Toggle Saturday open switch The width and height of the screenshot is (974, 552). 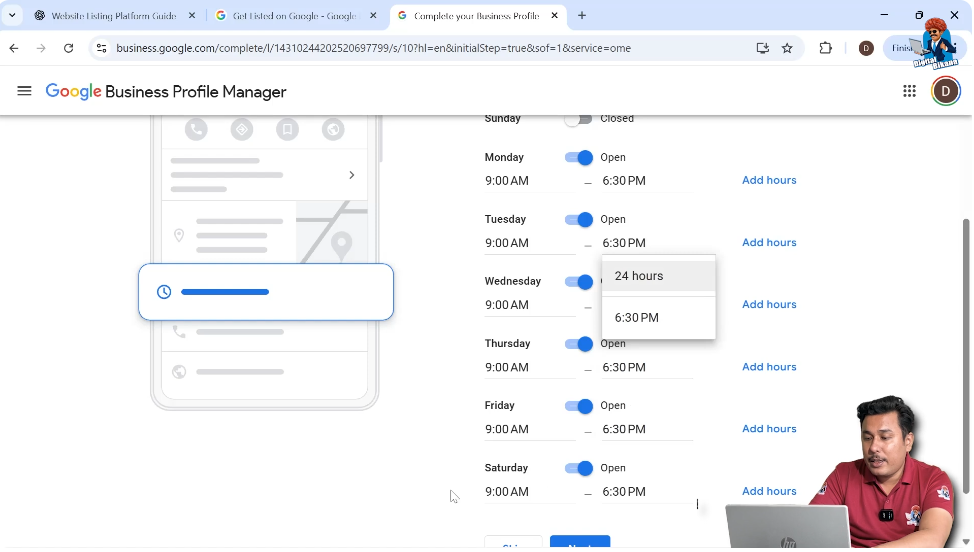coord(578,468)
